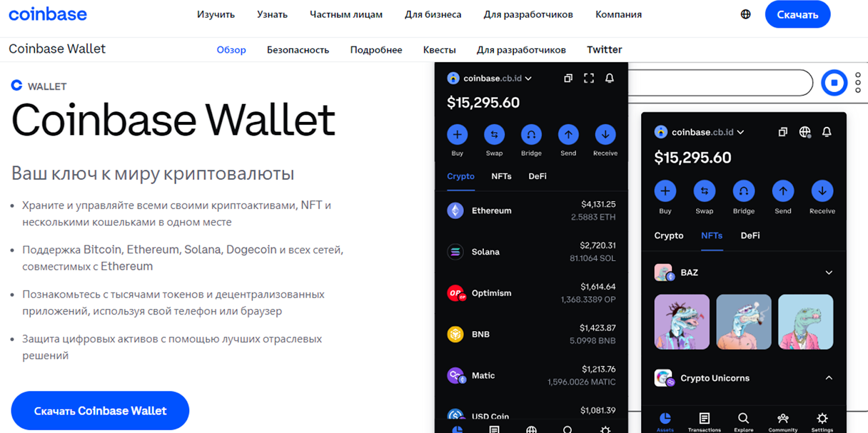Open Для разработчиков in wallet subnav
The image size is (868, 433).
(521, 50)
